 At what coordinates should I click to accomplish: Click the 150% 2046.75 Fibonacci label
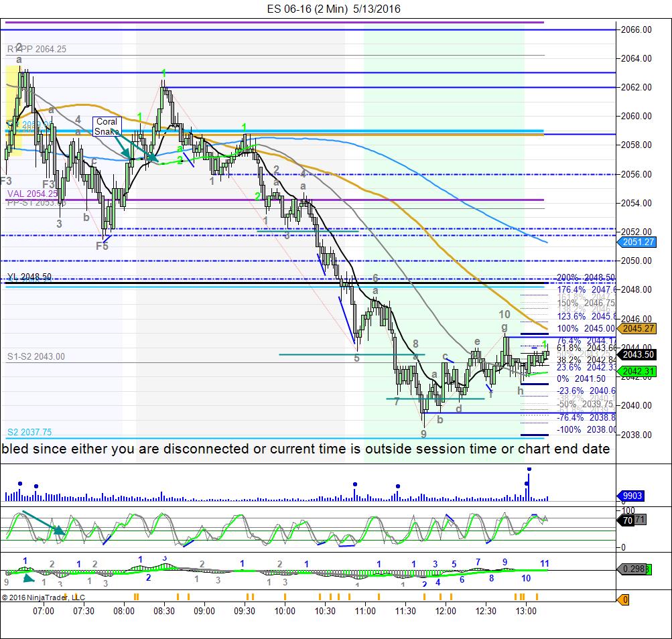tap(586, 303)
